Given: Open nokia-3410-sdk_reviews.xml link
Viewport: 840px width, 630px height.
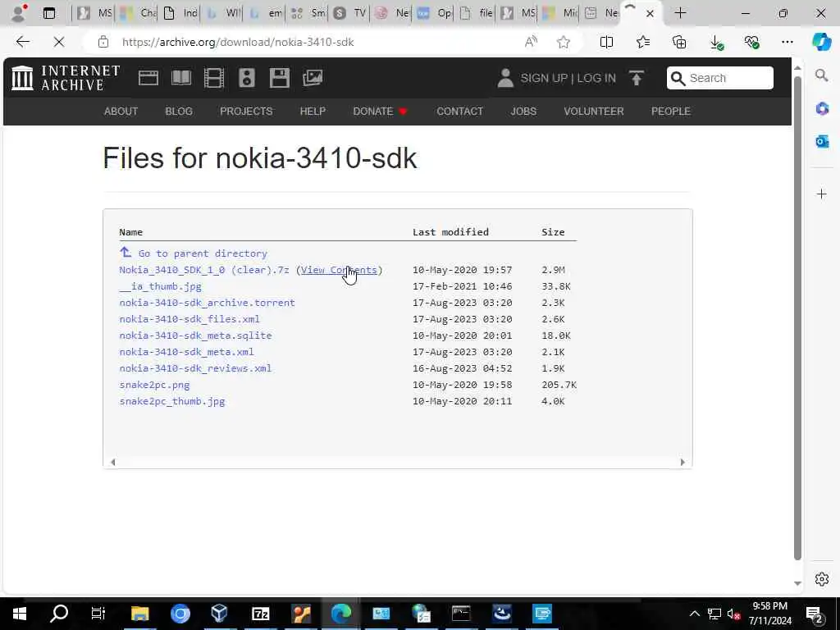Looking at the screenshot, I should coord(195,368).
